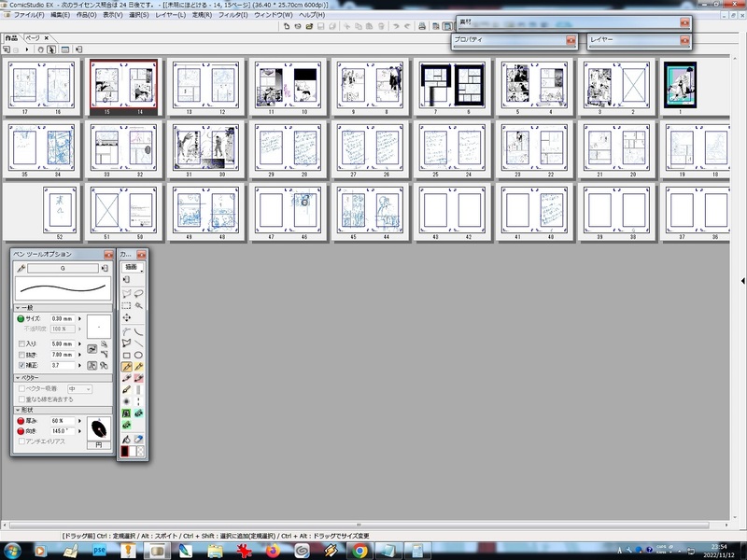Select the cover page thumbnail 1
The height and width of the screenshot is (560, 747).
(x=681, y=87)
